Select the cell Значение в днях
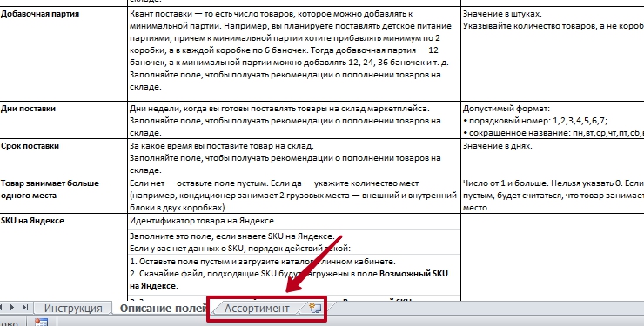 click(553, 157)
